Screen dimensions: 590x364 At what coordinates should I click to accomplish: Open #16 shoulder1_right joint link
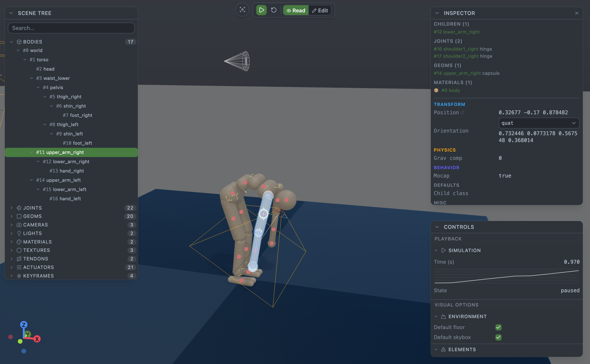(x=456, y=49)
